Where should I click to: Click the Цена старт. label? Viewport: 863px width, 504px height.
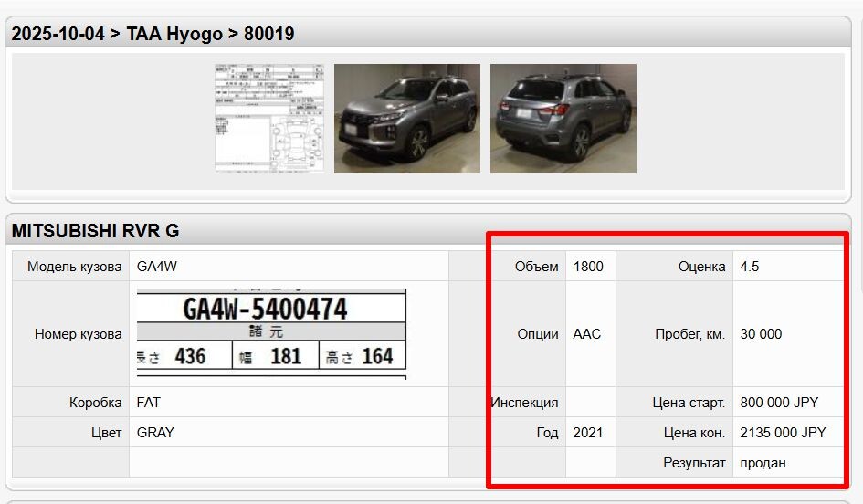click(689, 403)
